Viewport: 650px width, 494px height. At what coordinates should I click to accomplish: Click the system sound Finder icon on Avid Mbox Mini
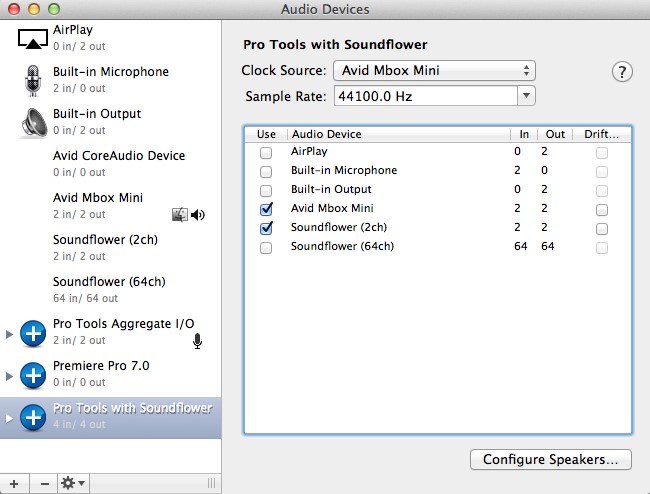pos(179,215)
